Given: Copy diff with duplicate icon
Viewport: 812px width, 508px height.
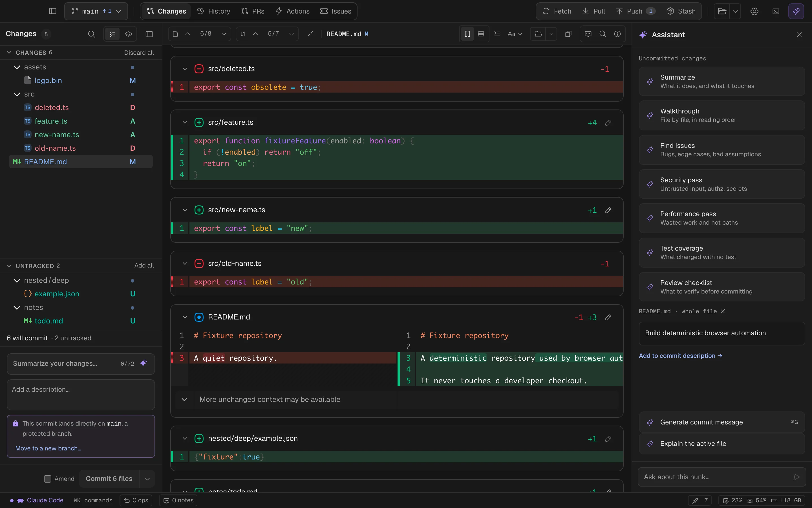Looking at the screenshot, I should pyautogui.click(x=568, y=34).
